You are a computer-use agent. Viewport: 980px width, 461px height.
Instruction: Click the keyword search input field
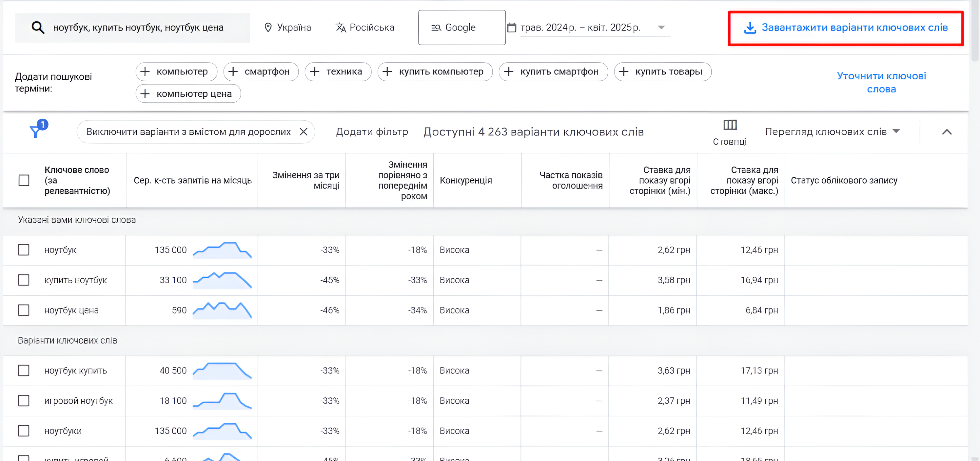[x=132, y=28]
